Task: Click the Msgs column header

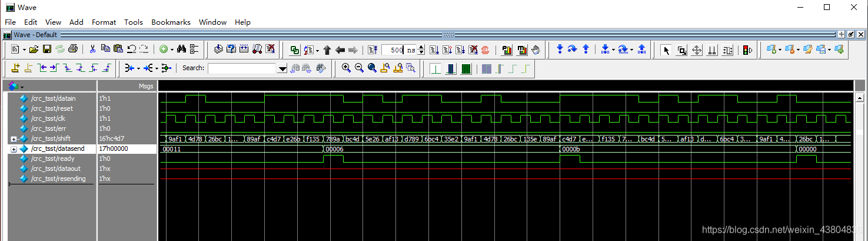Action: coord(127,86)
